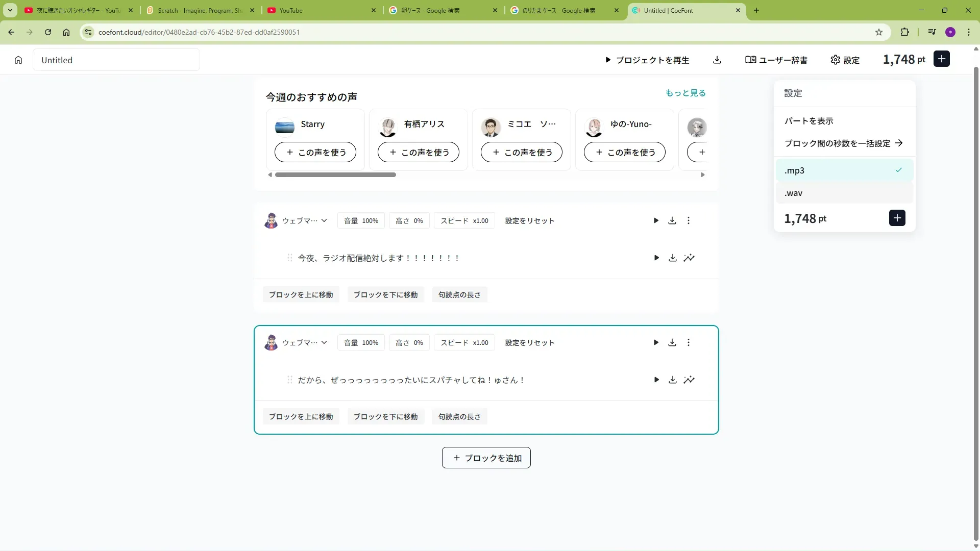Open ユーザー辞書 user dictionary
The height and width of the screenshot is (551, 980).
[x=776, y=60]
